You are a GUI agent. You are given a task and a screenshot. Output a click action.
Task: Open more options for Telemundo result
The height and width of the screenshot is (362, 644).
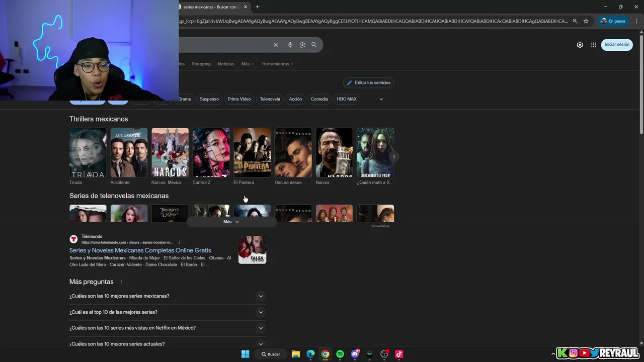coord(179,242)
